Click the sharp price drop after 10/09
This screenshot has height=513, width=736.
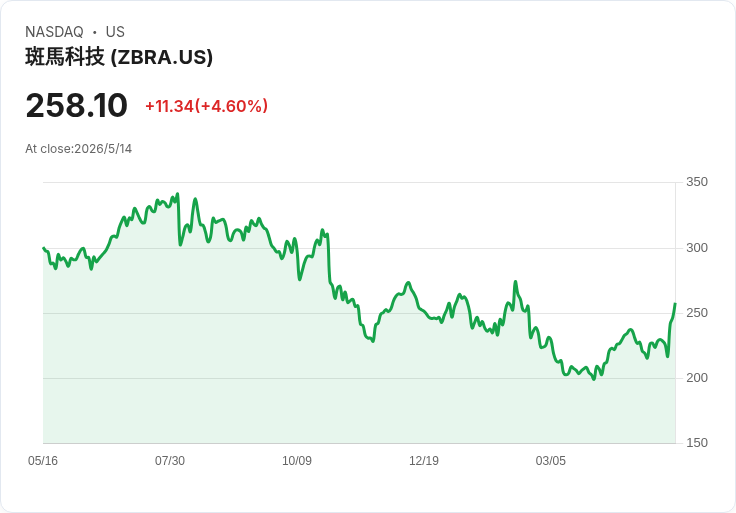click(329, 257)
